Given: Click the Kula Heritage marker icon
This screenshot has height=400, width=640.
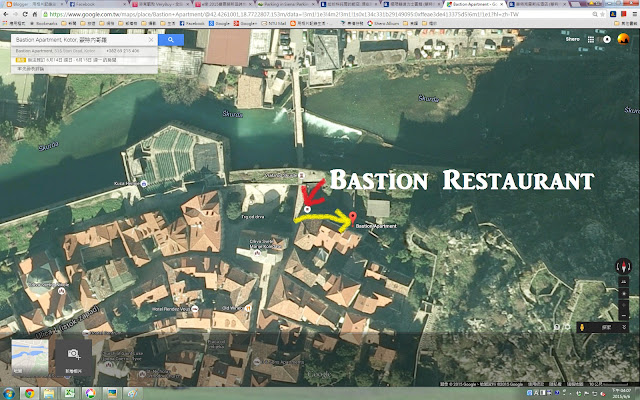Looking at the screenshot, I should point(143,184).
